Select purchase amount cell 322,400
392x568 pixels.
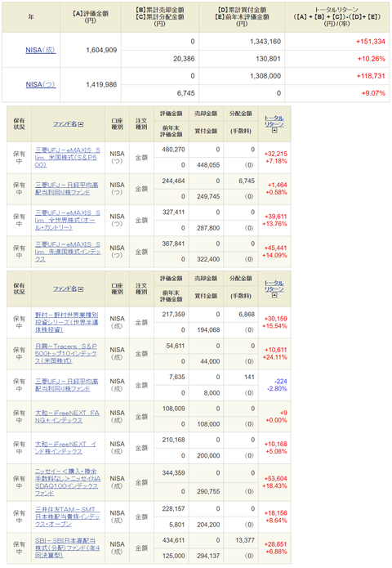click(x=208, y=259)
